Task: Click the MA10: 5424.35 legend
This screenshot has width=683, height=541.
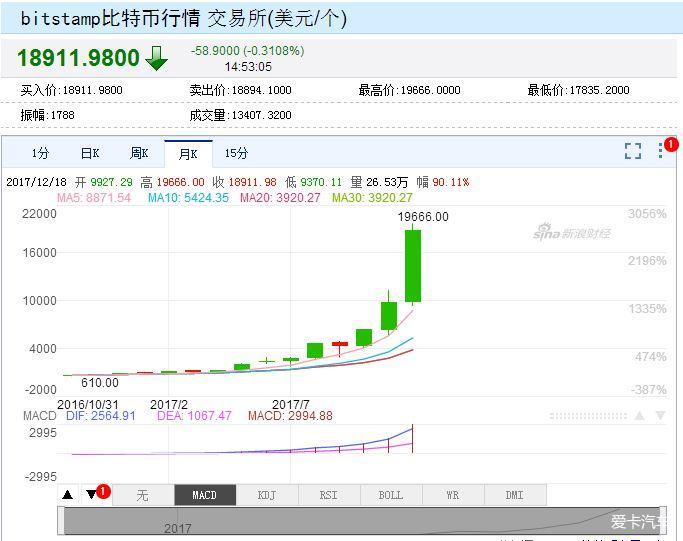Action: [188, 198]
